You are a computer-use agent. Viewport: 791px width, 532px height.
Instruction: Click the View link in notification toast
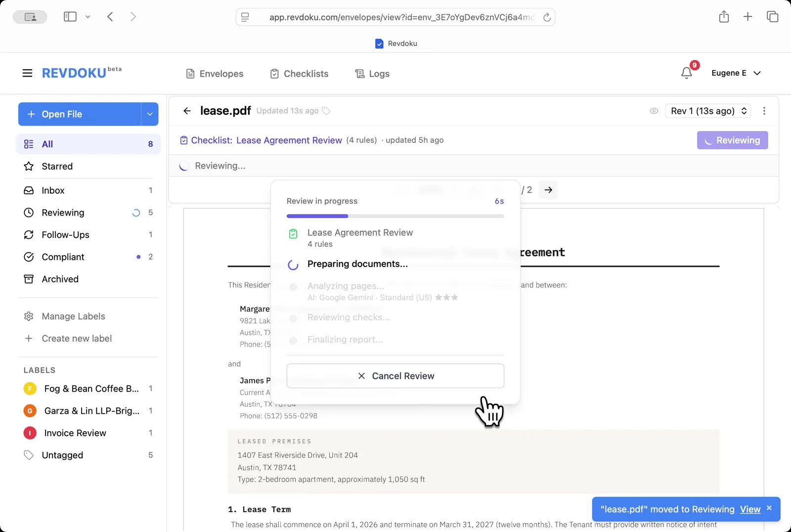click(750, 509)
